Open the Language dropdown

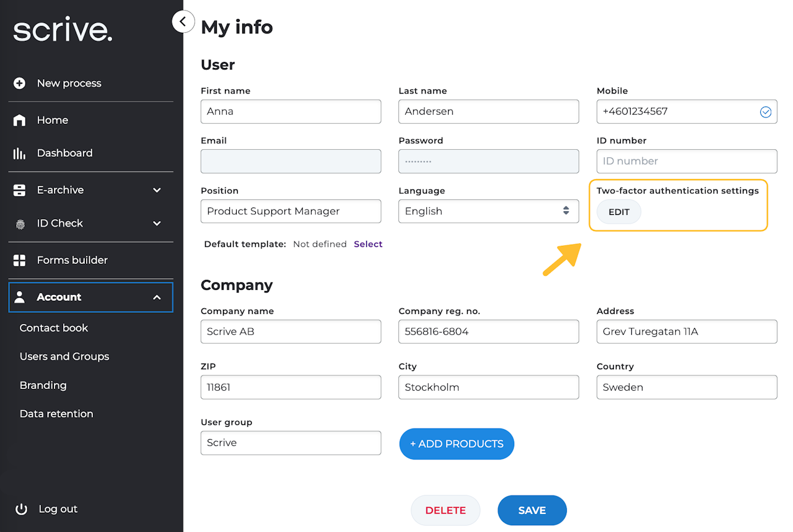(488, 211)
